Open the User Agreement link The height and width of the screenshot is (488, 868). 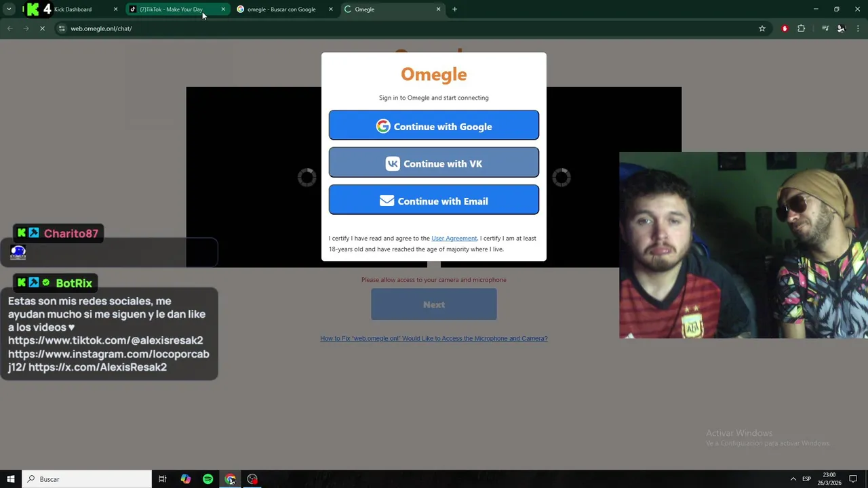coord(454,239)
